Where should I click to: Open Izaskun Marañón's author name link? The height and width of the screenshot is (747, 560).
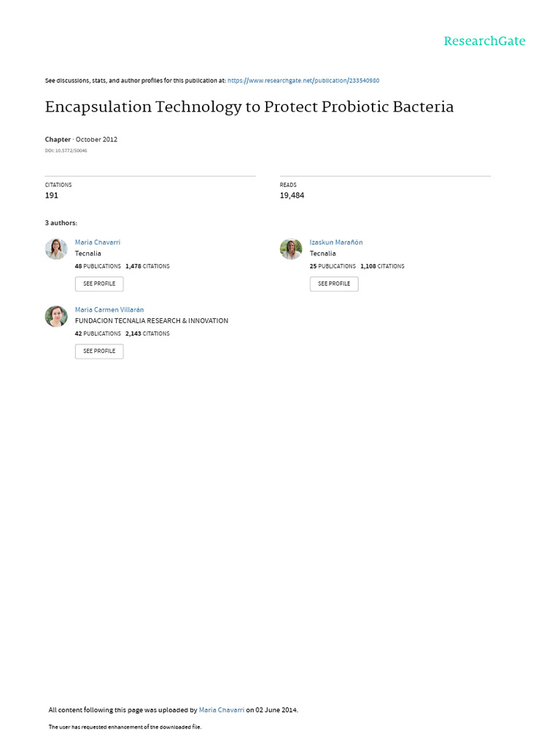tap(335, 242)
